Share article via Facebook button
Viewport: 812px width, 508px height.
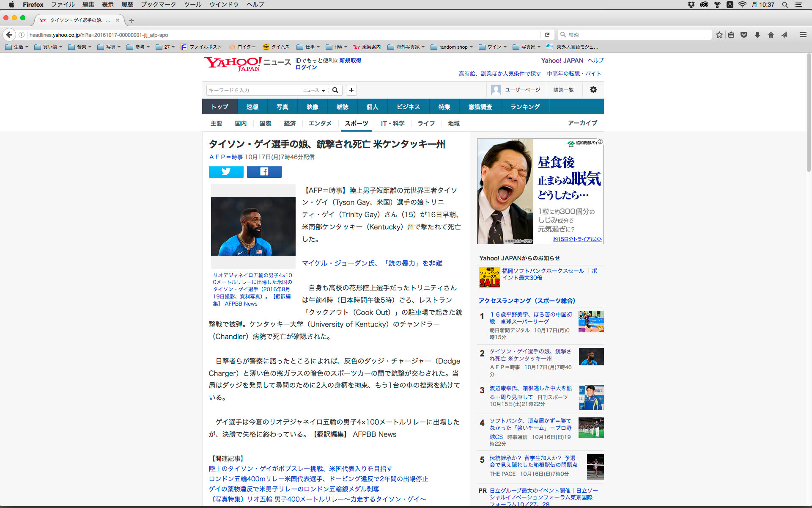pos(264,171)
